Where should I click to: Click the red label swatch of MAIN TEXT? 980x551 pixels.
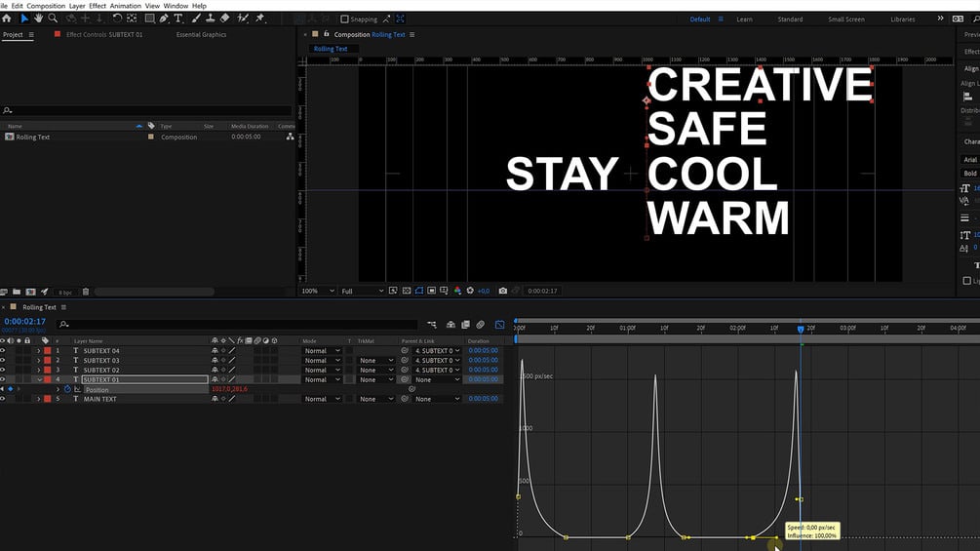48,399
